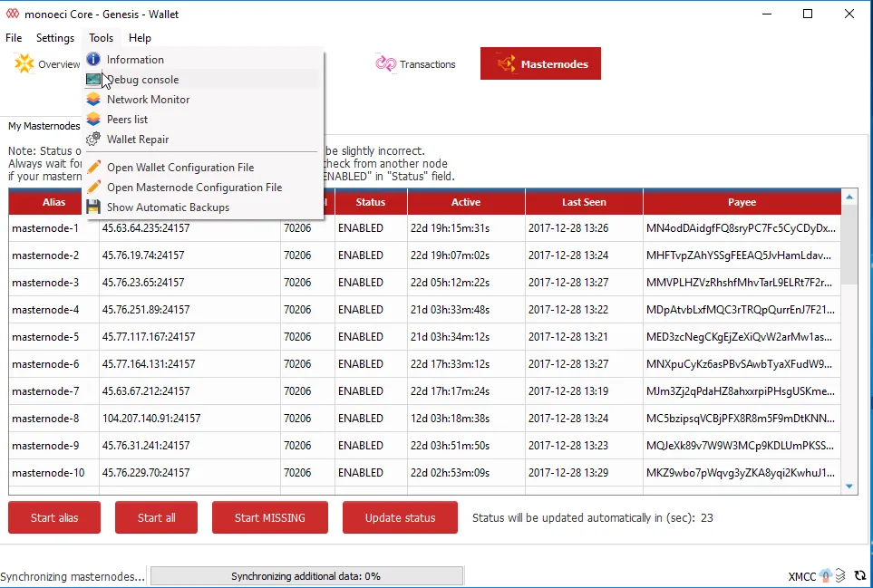The image size is (873, 588).
Task: Click last seen 2017-12-28 13:29 cell
Action: pos(584,473)
